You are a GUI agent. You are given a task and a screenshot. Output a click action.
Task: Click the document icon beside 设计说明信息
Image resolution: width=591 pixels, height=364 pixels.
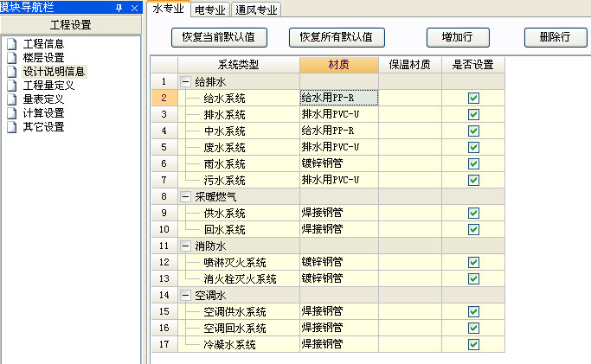point(12,72)
